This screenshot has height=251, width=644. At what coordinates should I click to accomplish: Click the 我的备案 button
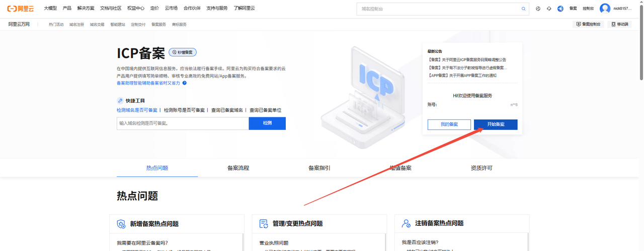click(449, 124)
